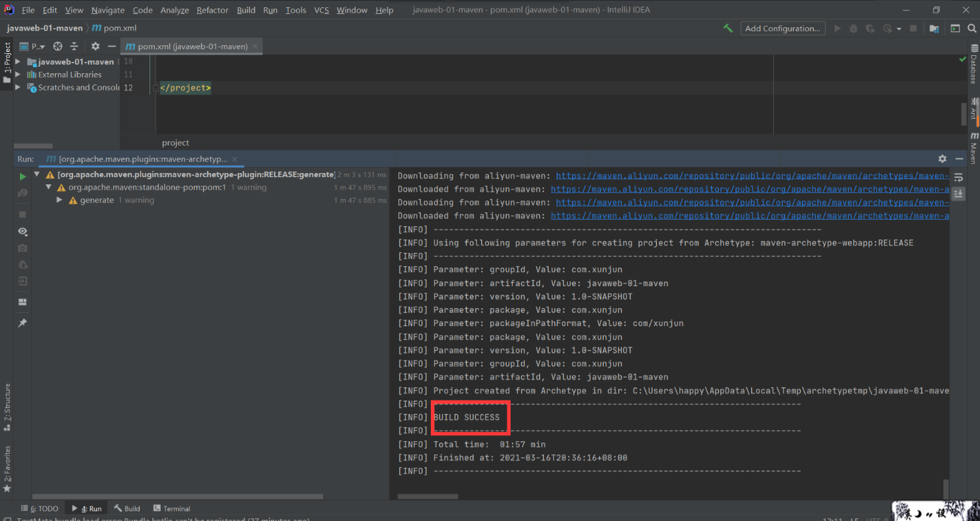Open the second aliyun Downloaded URL link
Image resolution: width=980 pixels, height=521 pixels.
tap(750, 216)
